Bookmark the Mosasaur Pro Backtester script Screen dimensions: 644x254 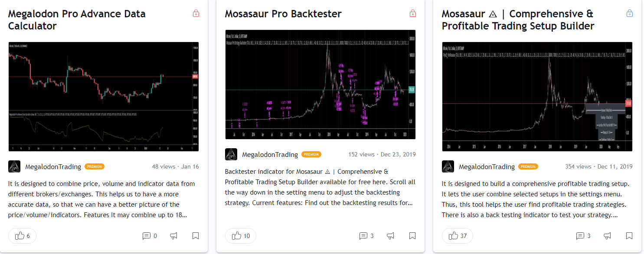412,236
